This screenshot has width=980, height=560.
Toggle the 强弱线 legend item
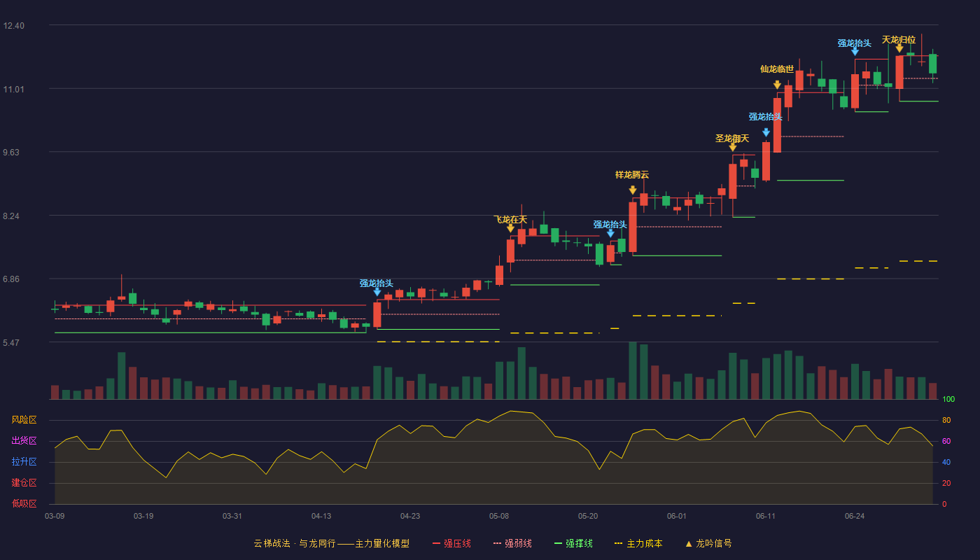point(512,543)
